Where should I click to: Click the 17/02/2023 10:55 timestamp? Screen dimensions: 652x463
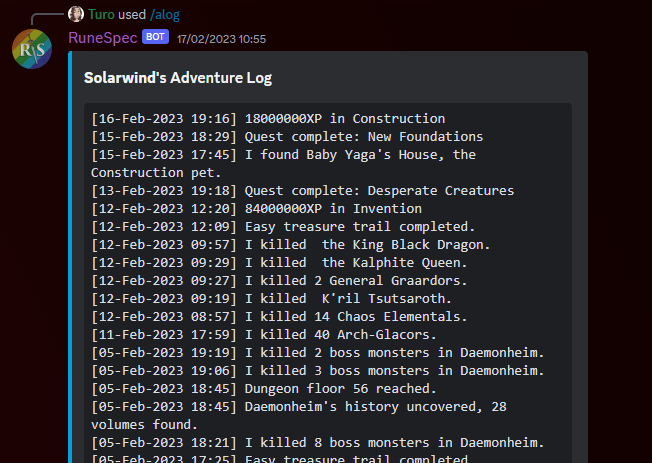221,39
